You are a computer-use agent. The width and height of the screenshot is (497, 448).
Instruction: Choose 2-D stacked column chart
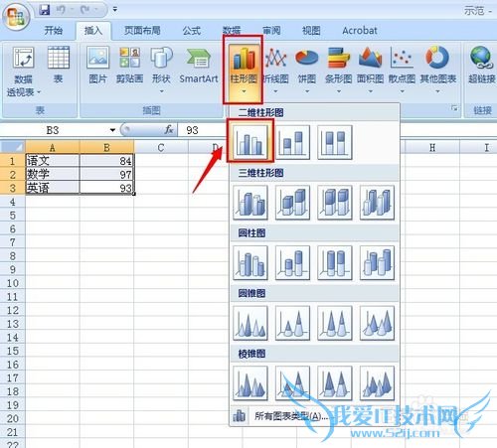292,142
